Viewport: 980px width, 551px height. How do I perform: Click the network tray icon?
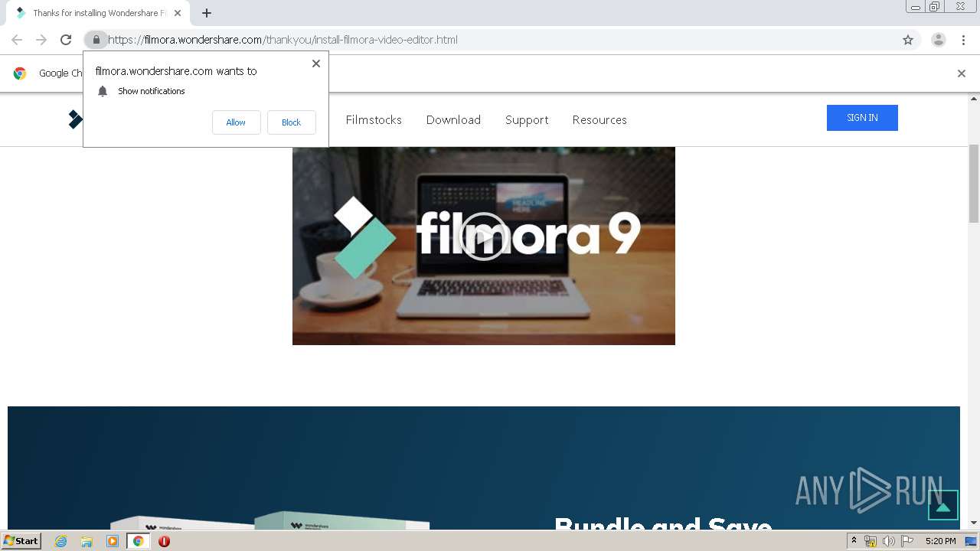tap(871, 541)
